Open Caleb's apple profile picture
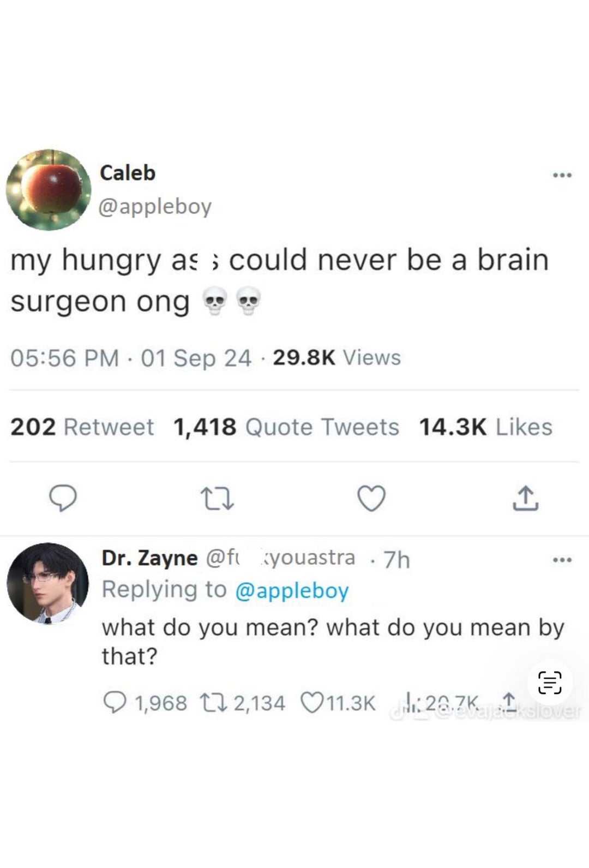Screen dimensions: 589x868 tap(49, 190)
